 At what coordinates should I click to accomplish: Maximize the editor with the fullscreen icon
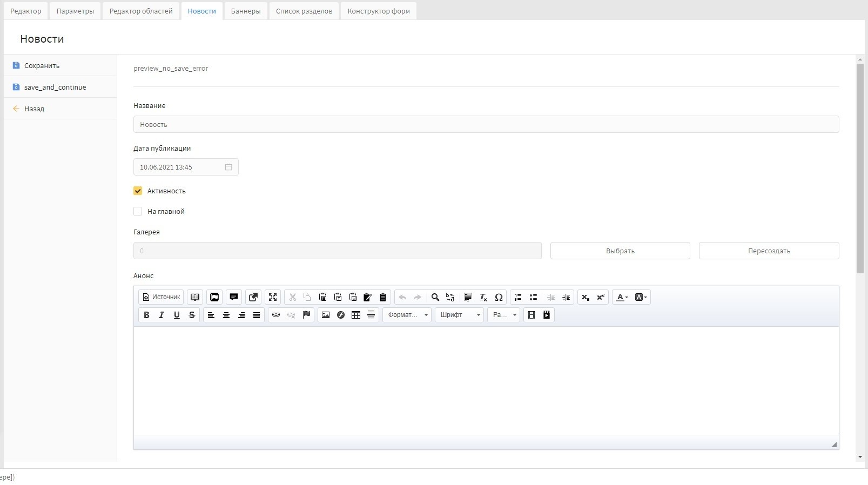click(x=273, y=297)
